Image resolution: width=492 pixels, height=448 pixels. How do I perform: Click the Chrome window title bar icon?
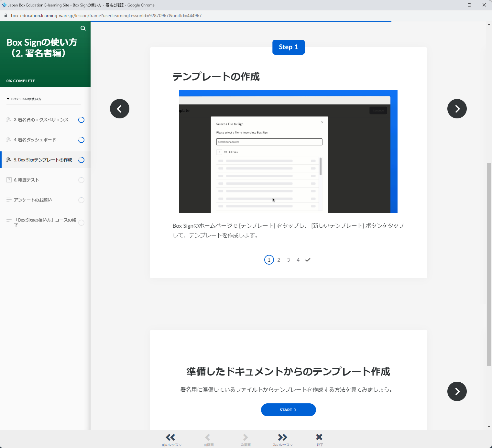pyautogui.click(x=4, y=5)
